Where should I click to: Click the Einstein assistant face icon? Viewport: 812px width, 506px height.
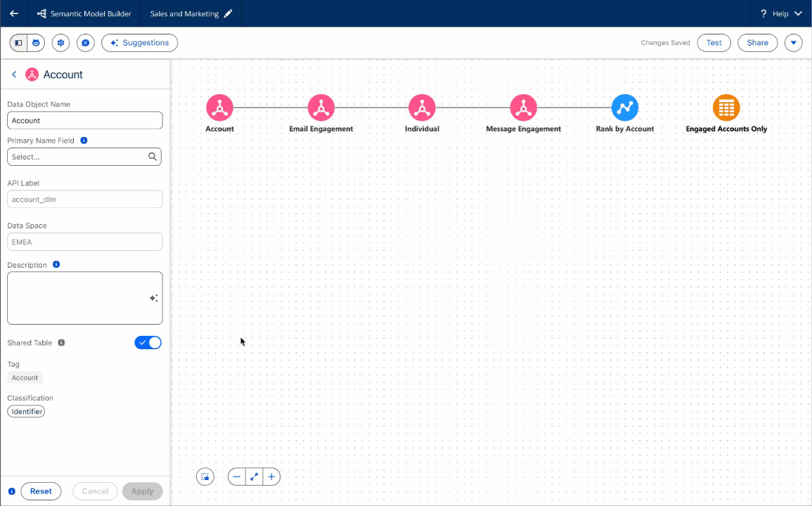click(x=36, y=43)
